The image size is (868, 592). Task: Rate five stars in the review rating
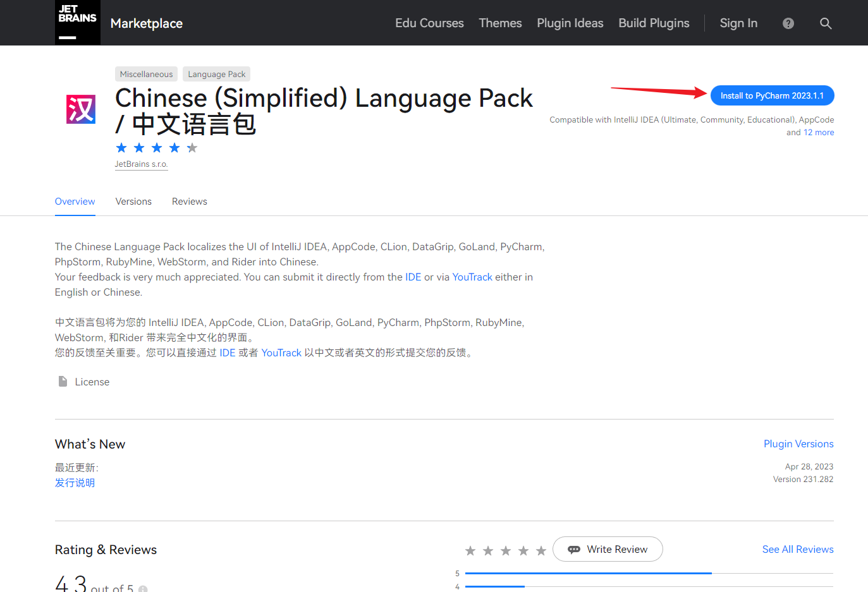541,551
